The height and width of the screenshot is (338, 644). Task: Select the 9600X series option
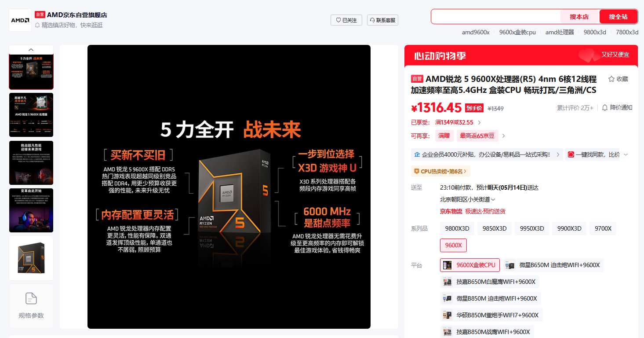tap(453, 245)
